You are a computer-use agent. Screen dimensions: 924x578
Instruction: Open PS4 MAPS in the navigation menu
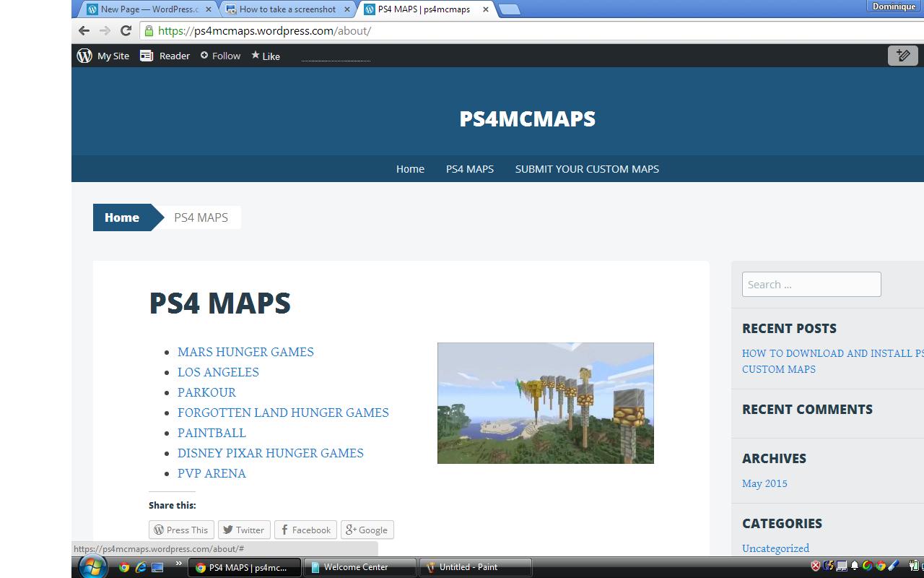[x=470, y=168]
